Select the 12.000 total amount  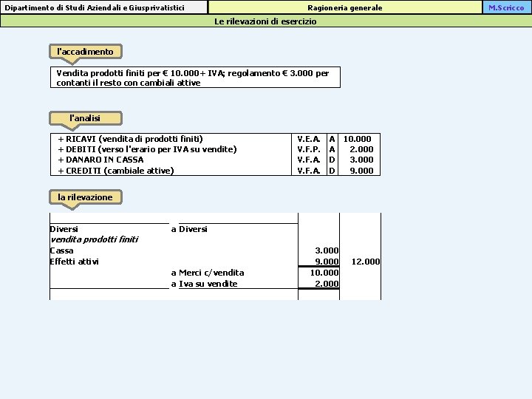(366, 262)
